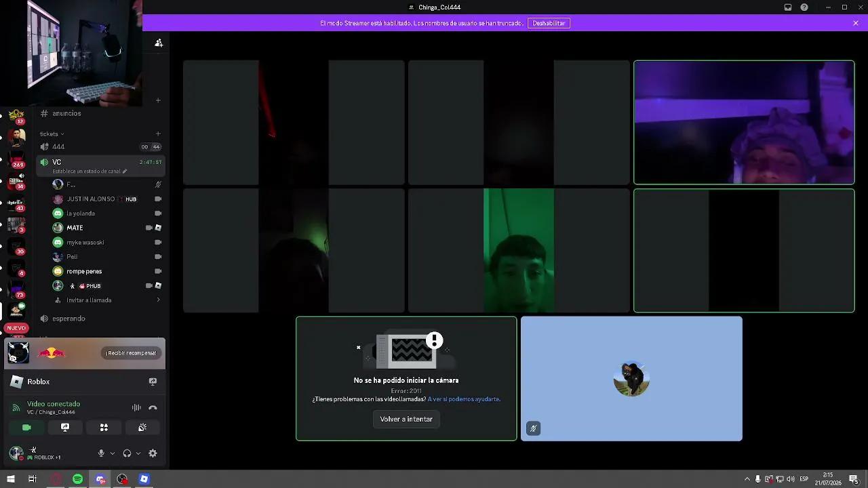Select user Pell in voice list
The image size is (868, 488).
[x=107, y=257]
